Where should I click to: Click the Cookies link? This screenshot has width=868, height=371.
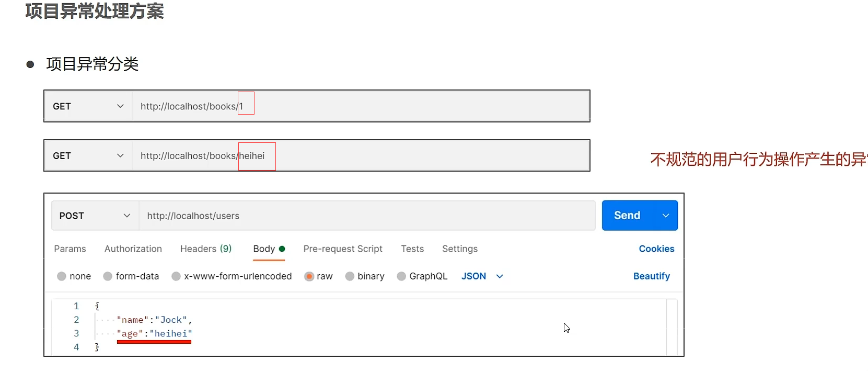tap(656, 249)
